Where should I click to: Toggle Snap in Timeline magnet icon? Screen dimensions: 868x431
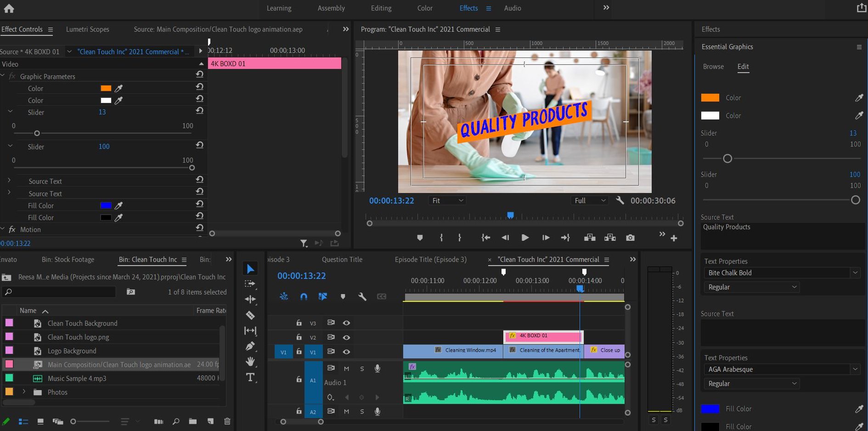coord(304,296)
